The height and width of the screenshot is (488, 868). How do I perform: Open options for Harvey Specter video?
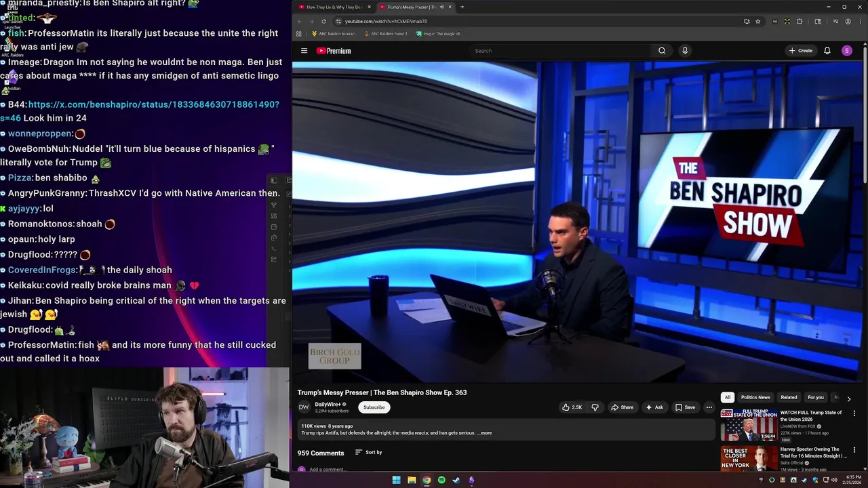click(x=854, y=449)
